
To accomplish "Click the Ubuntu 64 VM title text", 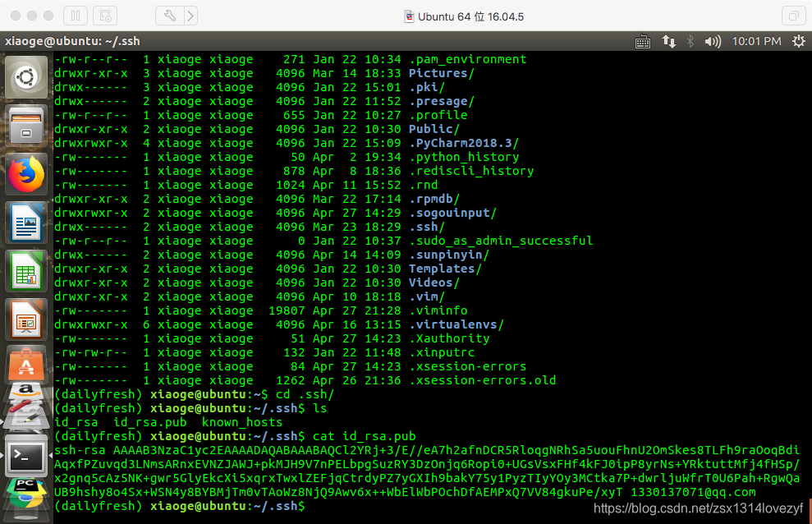I will (x=470, y=16).
